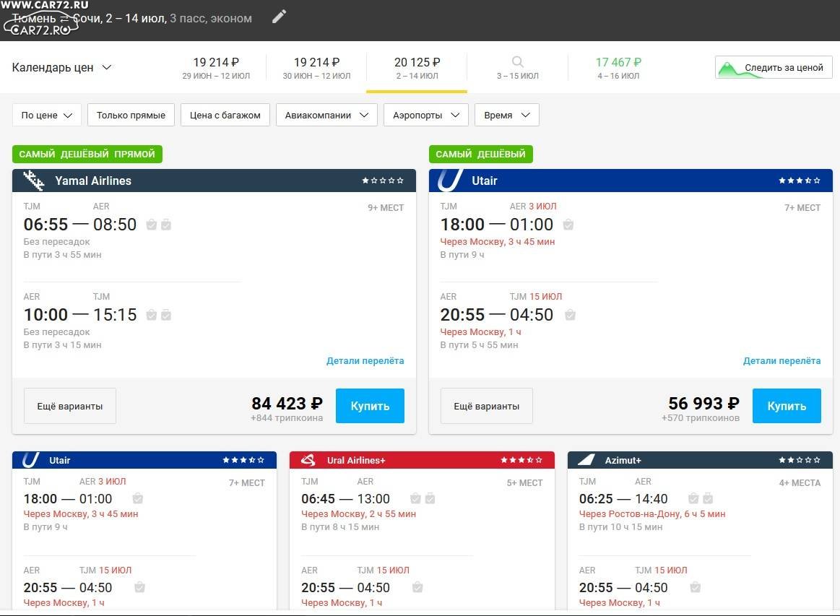Click the +844 трипкоина text

pyautogui.click(x=287, y=418)
